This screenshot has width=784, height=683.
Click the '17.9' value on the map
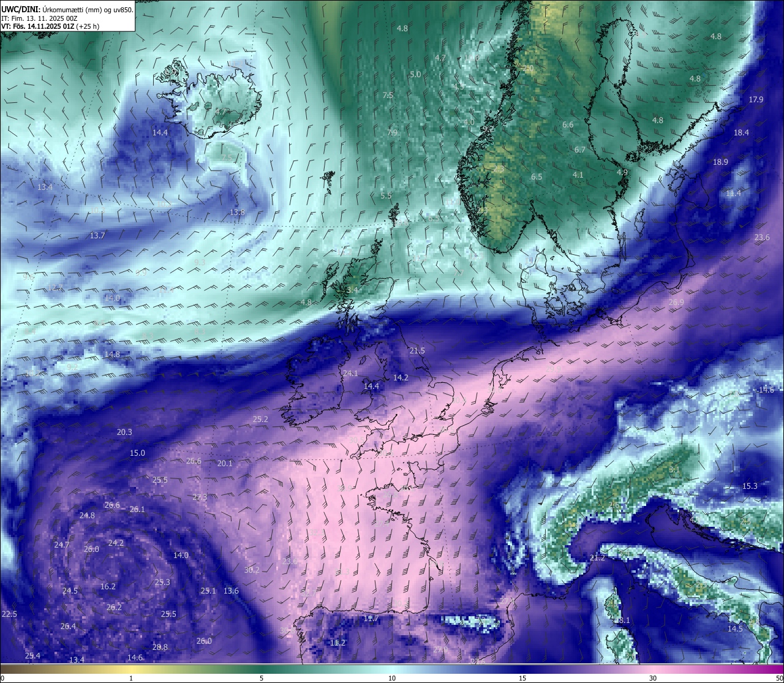[x=756, y=100]
